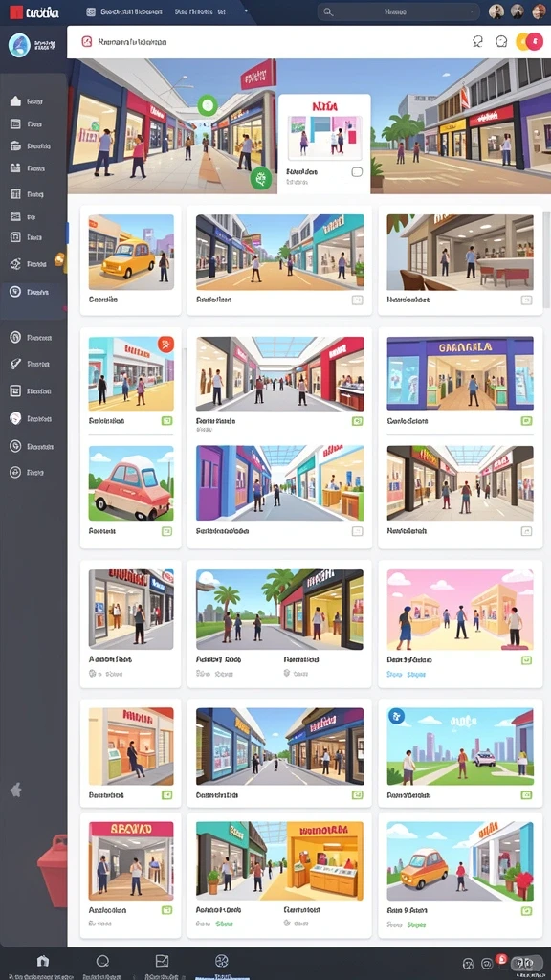Open the chart icon in the bottom bar
The height and width of the screenshot is (980, 551).
pos(162,961)
